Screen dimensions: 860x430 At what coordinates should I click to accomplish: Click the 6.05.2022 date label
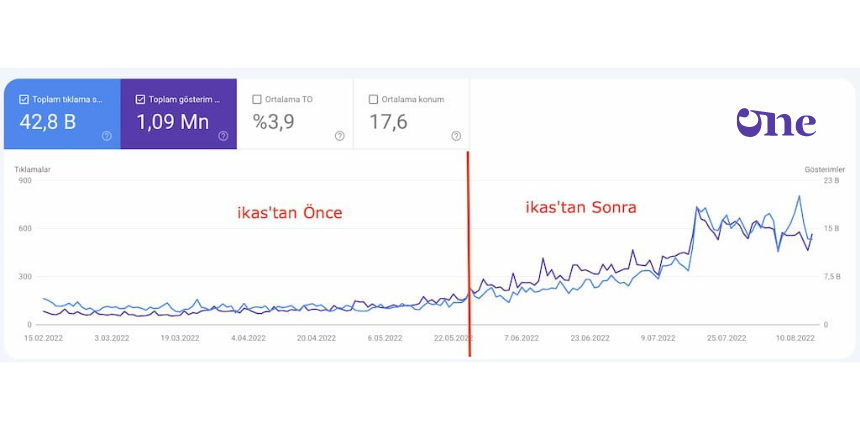[384, 338]
